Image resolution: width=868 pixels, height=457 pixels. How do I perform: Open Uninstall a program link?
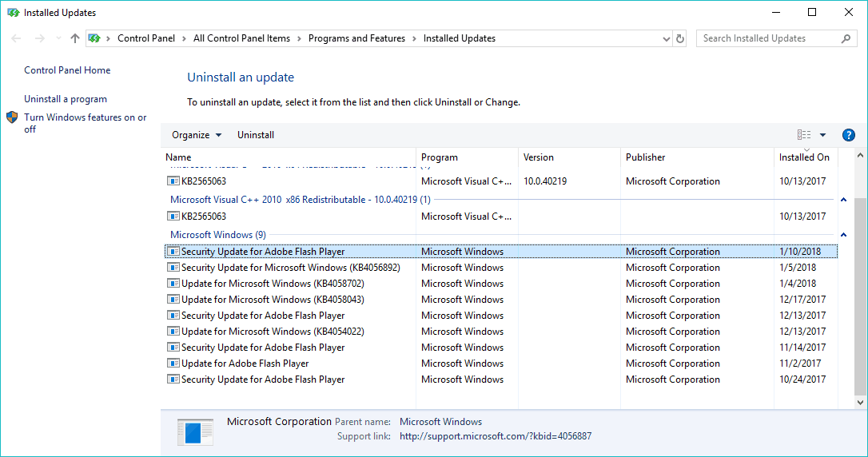[x=66, y=99]
